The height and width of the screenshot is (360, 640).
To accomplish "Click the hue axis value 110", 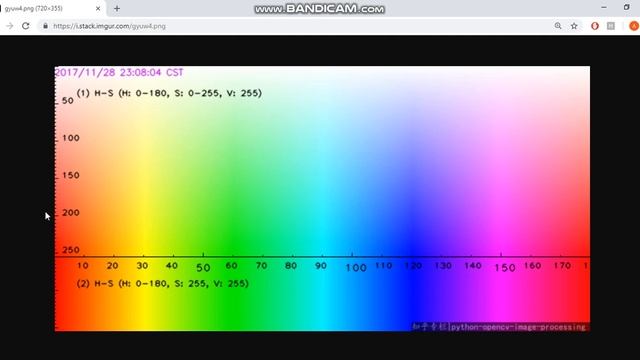I will coord(384,266).
